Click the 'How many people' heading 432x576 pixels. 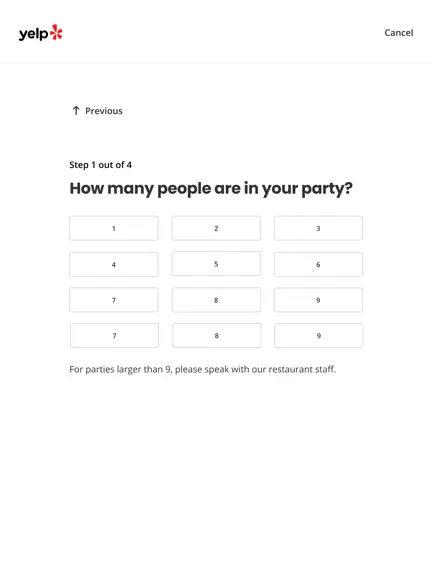click(x=211, y=189)
